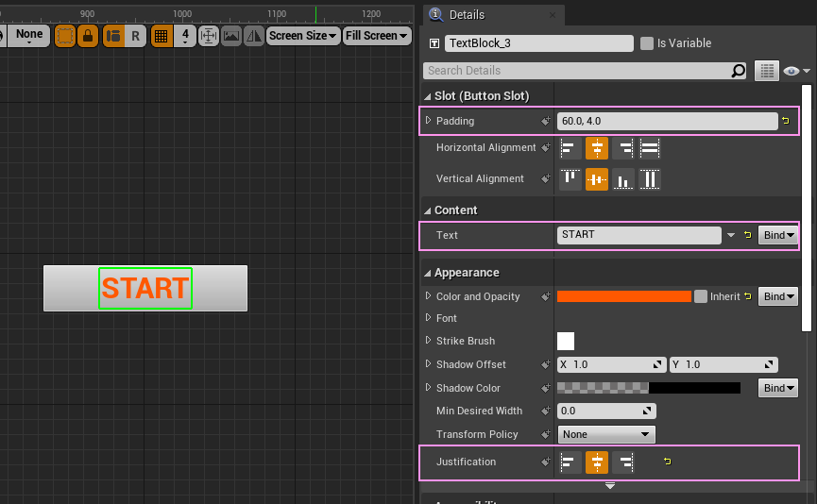Set Horizontal Alignment to left

point(570,148)
